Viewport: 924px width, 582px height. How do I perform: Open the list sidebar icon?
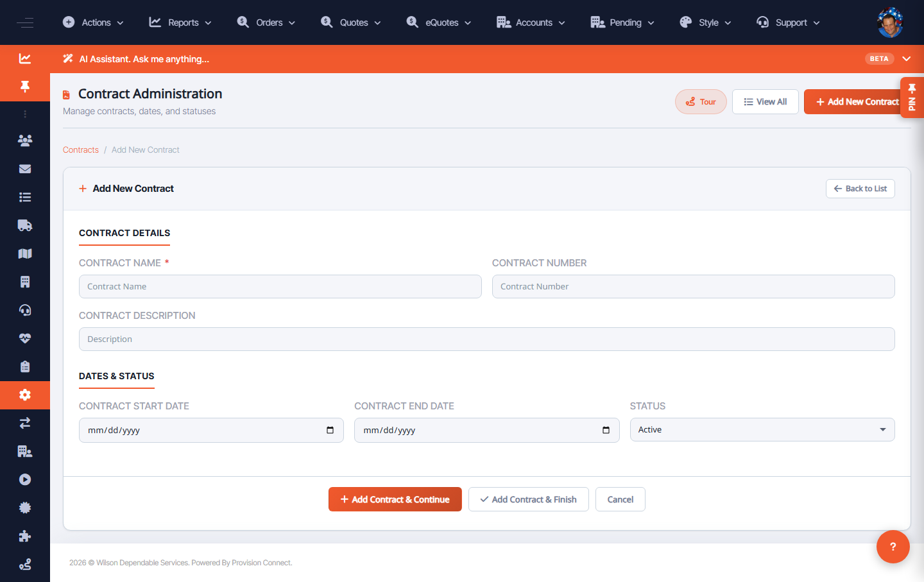coord(25,197)
